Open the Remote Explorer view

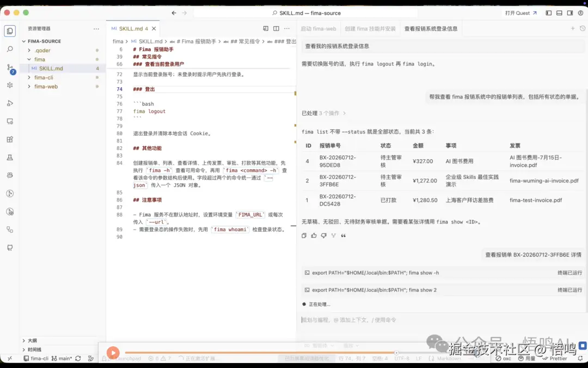(10, 121)
